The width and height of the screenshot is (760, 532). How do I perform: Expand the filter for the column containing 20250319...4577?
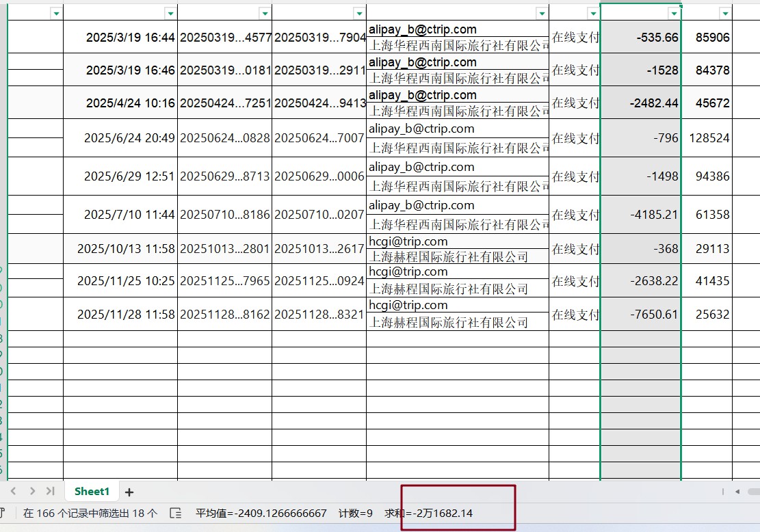coord(265,14)
